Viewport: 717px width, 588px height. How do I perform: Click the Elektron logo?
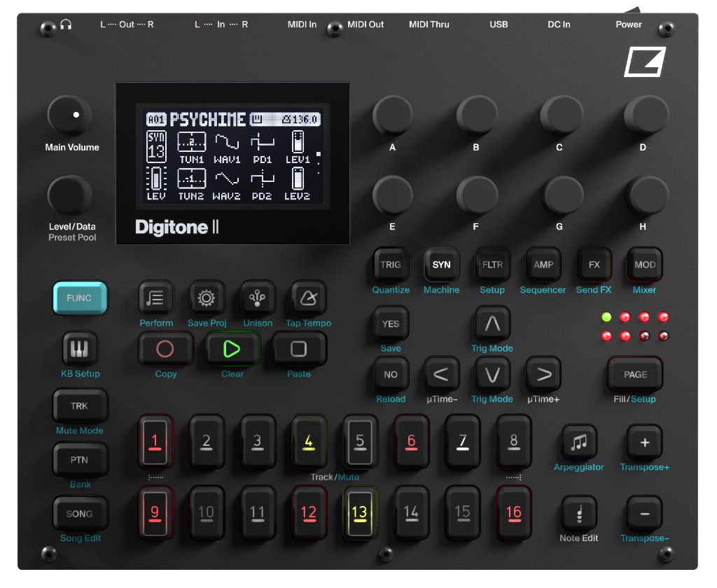point(645,62)
